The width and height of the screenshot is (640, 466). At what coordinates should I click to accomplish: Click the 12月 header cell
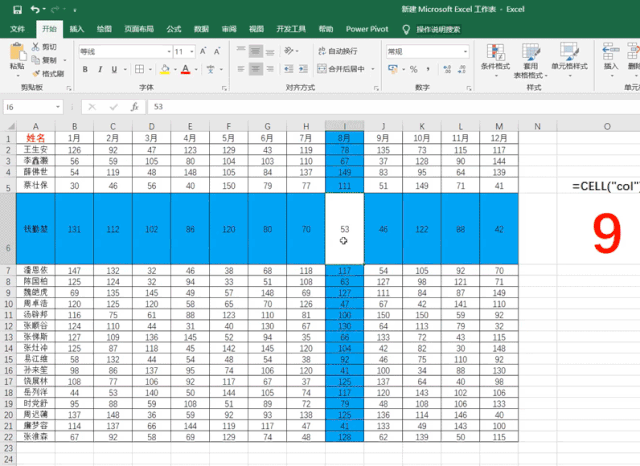[499, 138]
